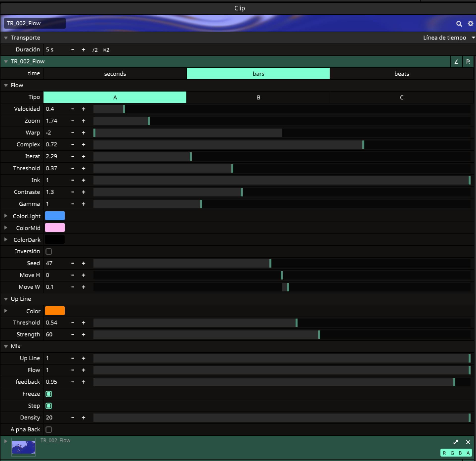Expand the ColorLight color options
Screen dimensions: 476x461
pyautogui.click(x=6, y=216)
